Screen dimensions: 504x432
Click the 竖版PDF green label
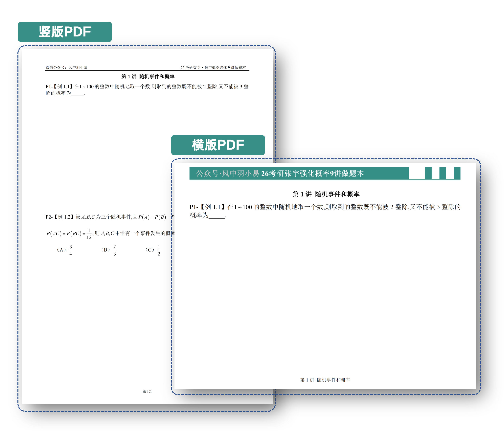[65, 32]
